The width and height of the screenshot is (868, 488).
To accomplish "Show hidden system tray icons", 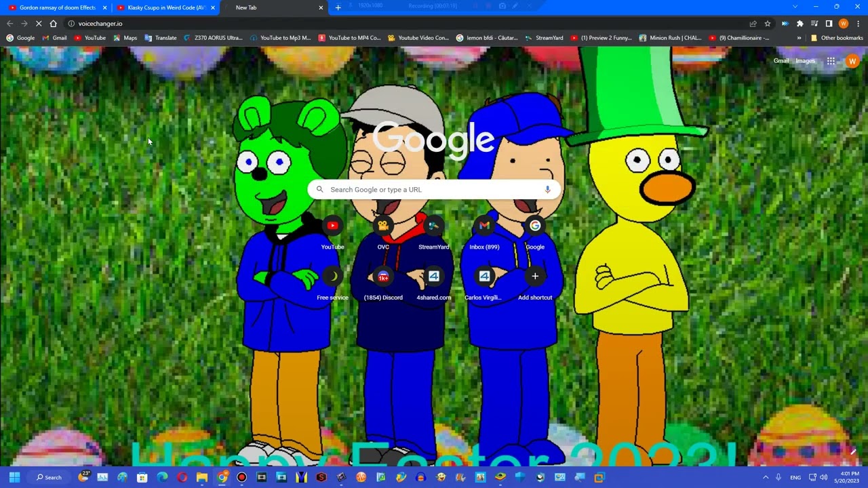I will pos(766,477).
